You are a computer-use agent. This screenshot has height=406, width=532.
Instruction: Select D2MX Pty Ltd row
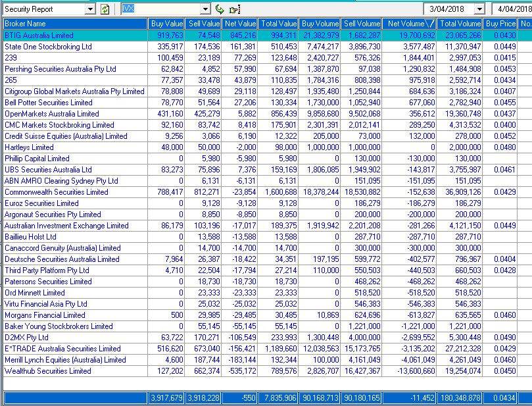(x=268, y=338)
